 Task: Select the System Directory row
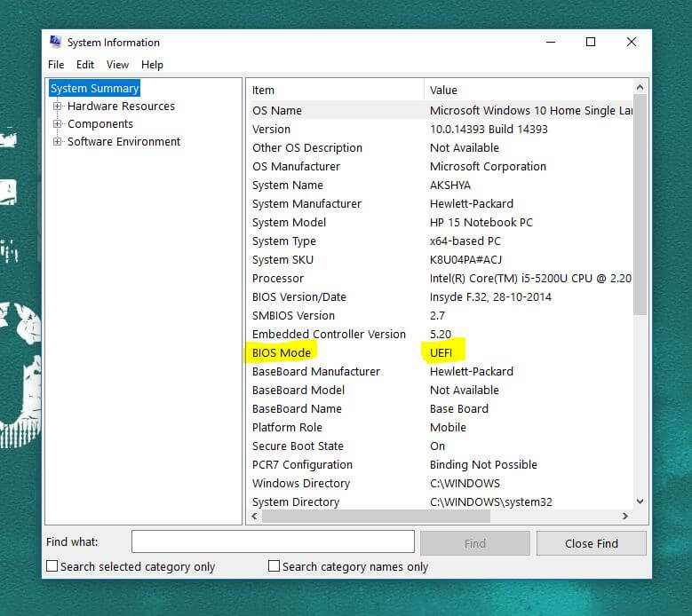click(440, 501)
